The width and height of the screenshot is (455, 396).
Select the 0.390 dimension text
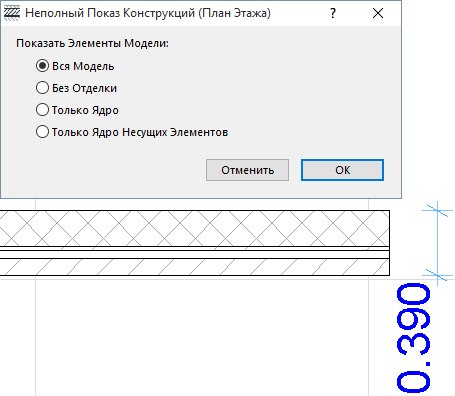413,337
